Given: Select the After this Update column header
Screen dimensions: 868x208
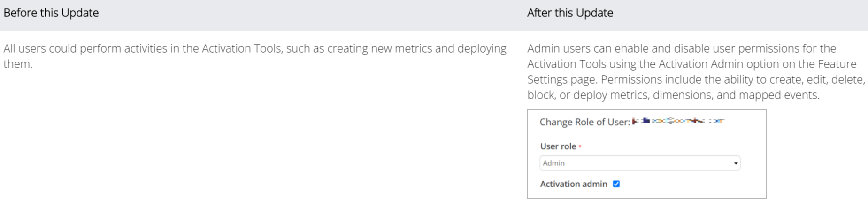Looking at the screenshot, I should [x=570, y=13].
